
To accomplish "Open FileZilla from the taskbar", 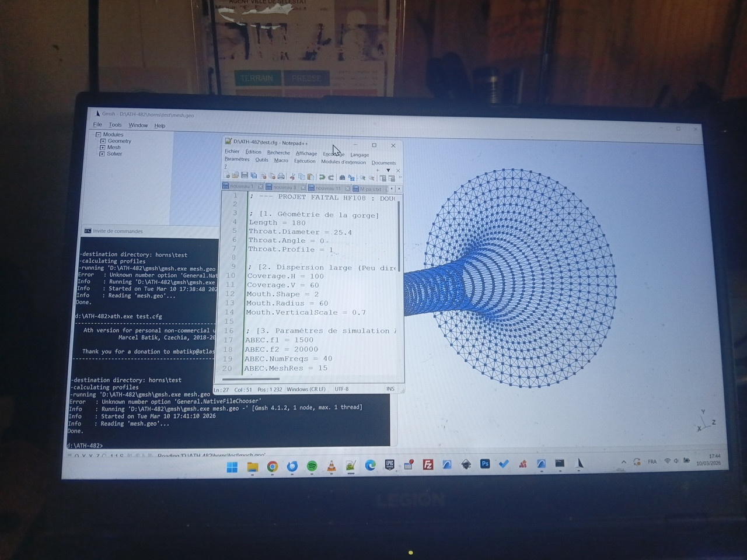I will tap(428, 465).
